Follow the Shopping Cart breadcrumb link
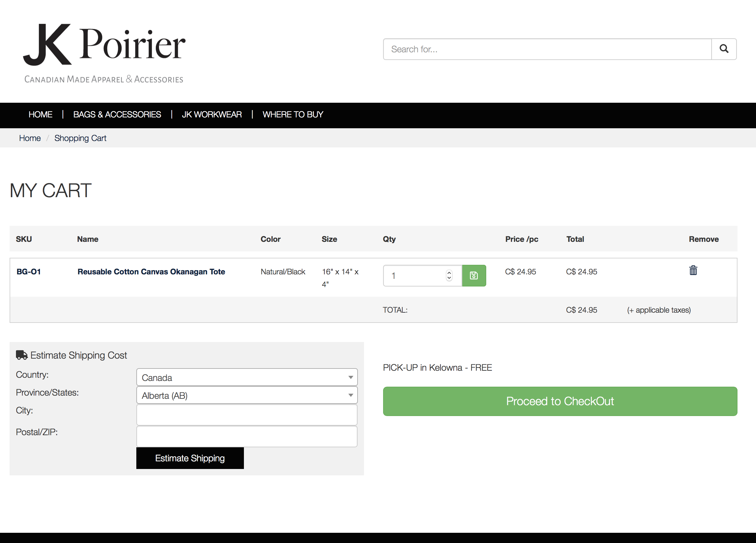Image resolution: width=756 pixels, height=543 pixels. click(80, 138)
